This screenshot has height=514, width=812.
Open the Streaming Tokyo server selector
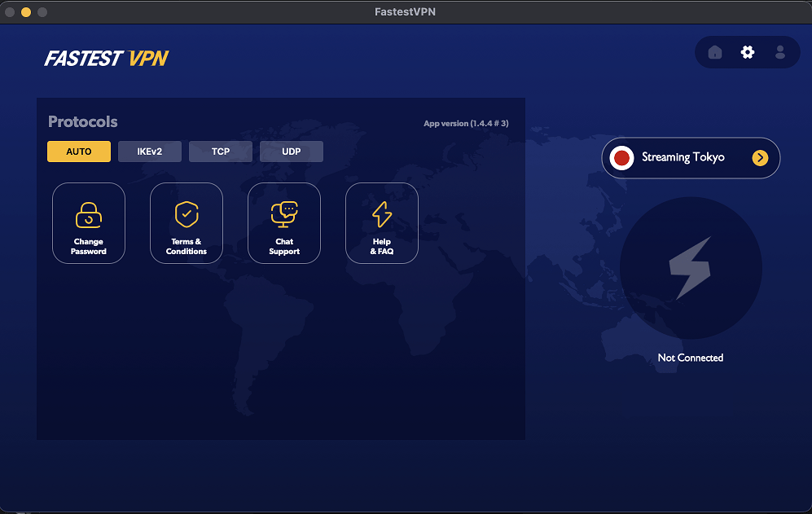[x=691, y=158]
